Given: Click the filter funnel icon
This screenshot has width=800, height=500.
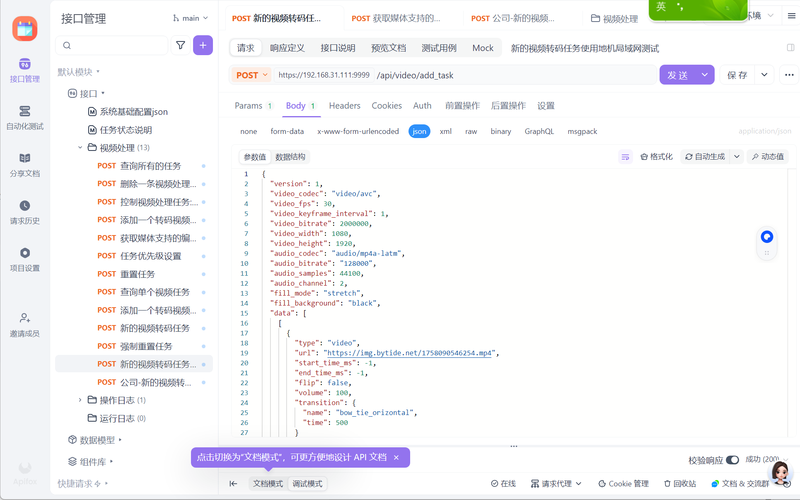Looking at the screenshot, I should click(180, 45).
